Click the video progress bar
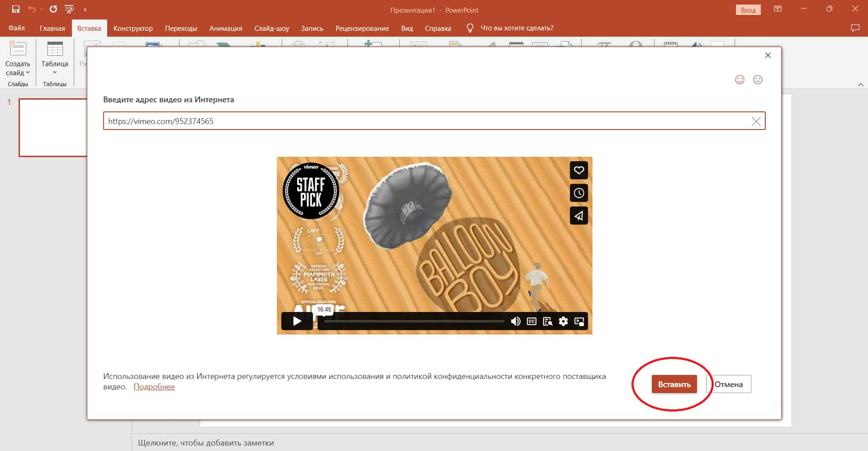This screenshot has height=451, width=868. 414,321
